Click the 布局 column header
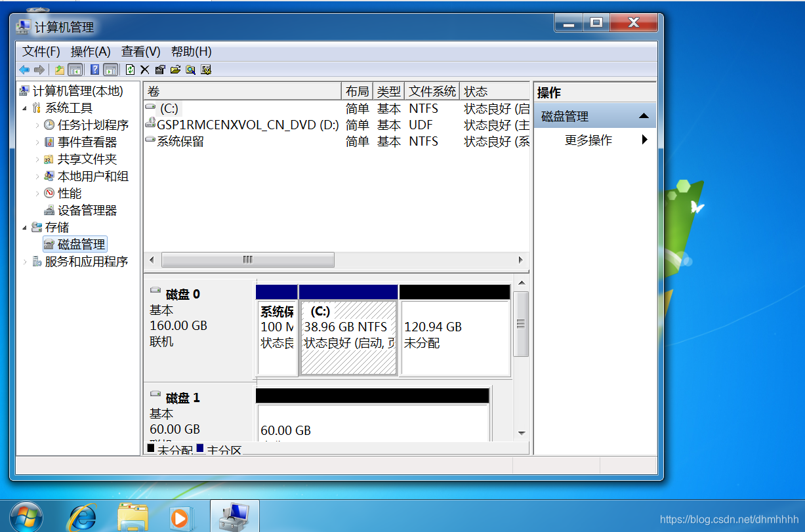805x532 pixels. click(x=358, y=91)
